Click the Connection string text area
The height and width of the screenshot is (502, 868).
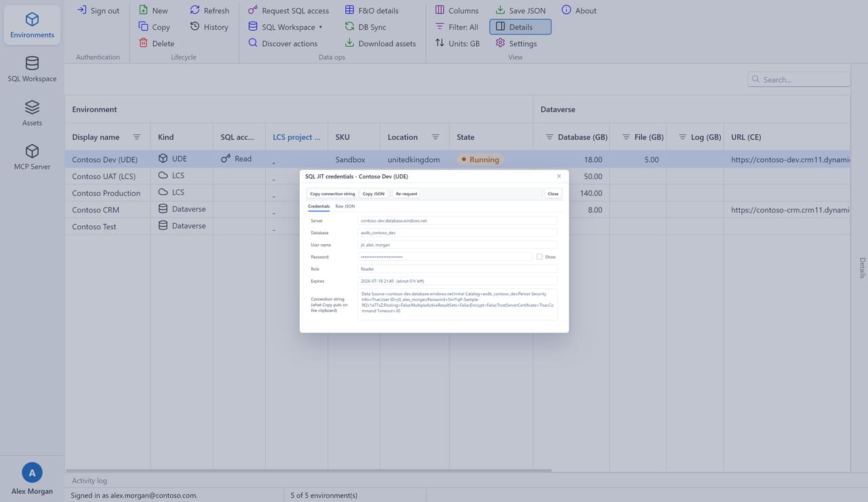pos(458,305)
